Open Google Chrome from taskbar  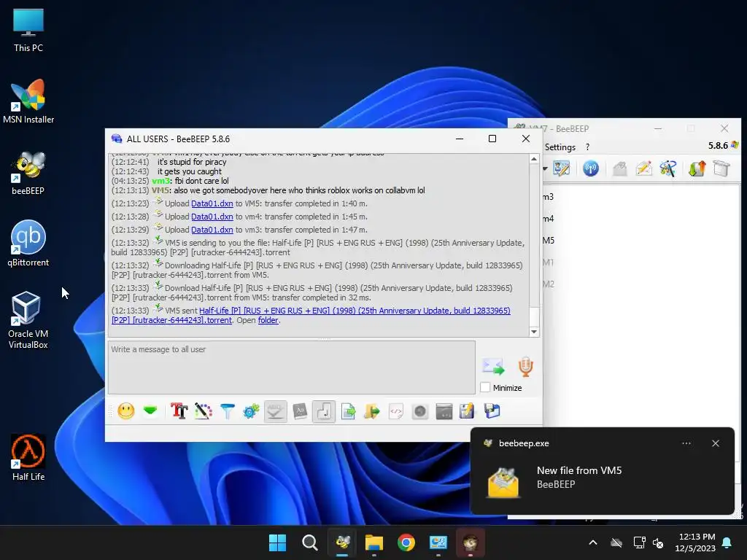point(406,542)
